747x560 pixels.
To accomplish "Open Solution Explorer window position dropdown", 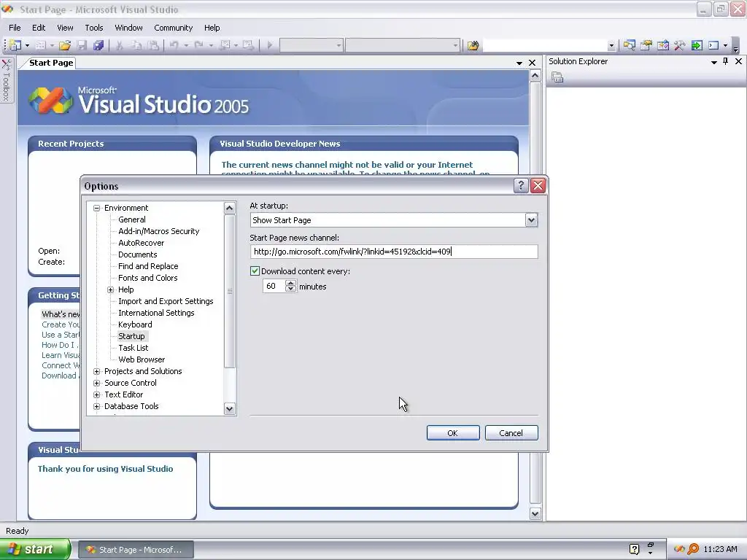I will (713, 62).
